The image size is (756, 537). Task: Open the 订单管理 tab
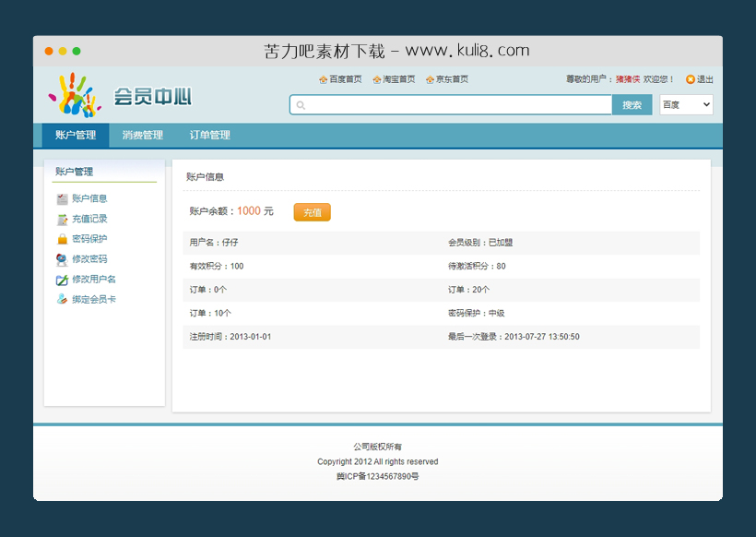pyautogui.click(x=209, y=136)
